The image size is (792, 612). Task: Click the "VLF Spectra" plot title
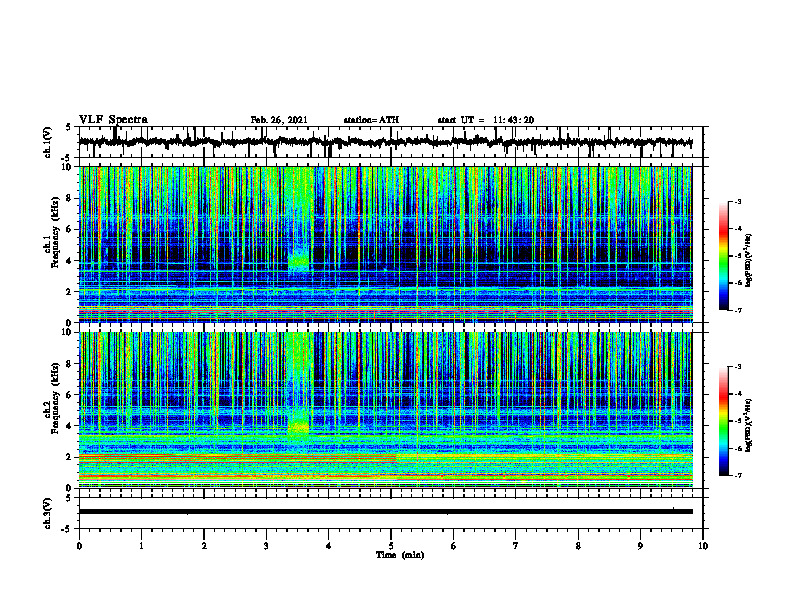click(113, 120)
